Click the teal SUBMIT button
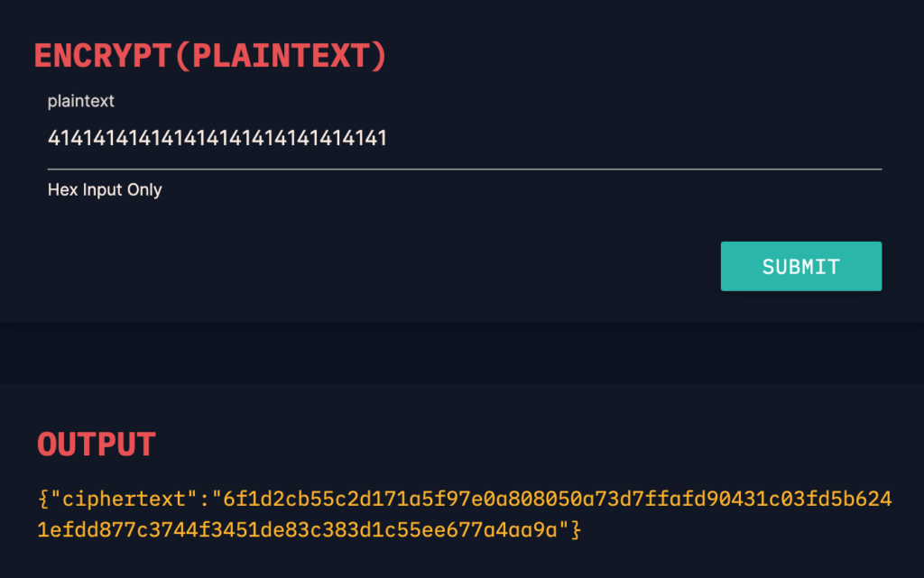Image resolution: width=924 pixels, height=578 pixels. coord(801,266)
